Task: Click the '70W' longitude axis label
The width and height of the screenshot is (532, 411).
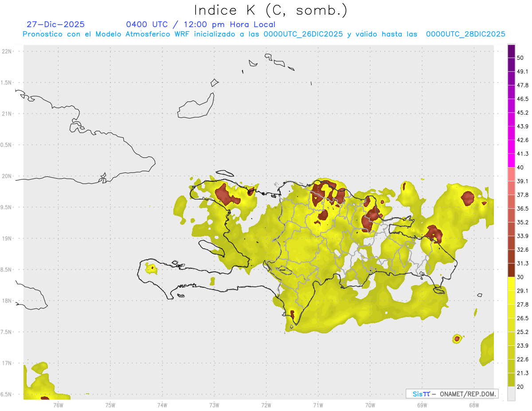Action: pyautogui.click(x=370, y=405)
